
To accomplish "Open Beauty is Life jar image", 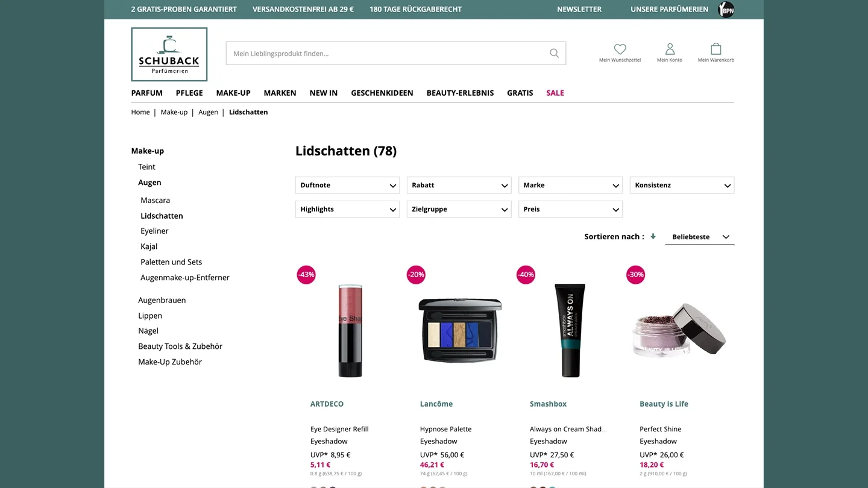I will point(679,330).
